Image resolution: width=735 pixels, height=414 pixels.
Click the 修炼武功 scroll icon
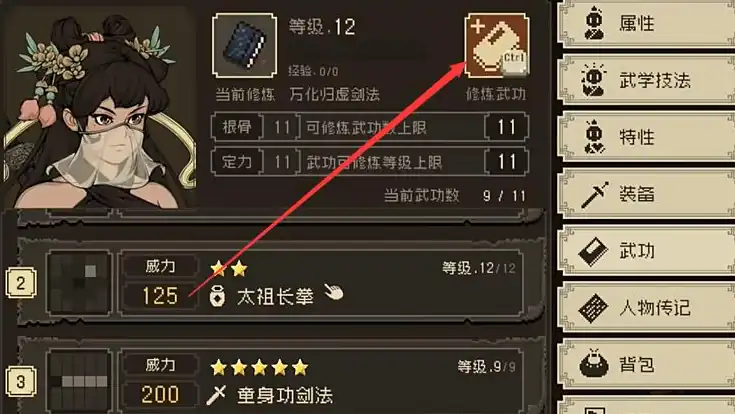pos(497,45)
